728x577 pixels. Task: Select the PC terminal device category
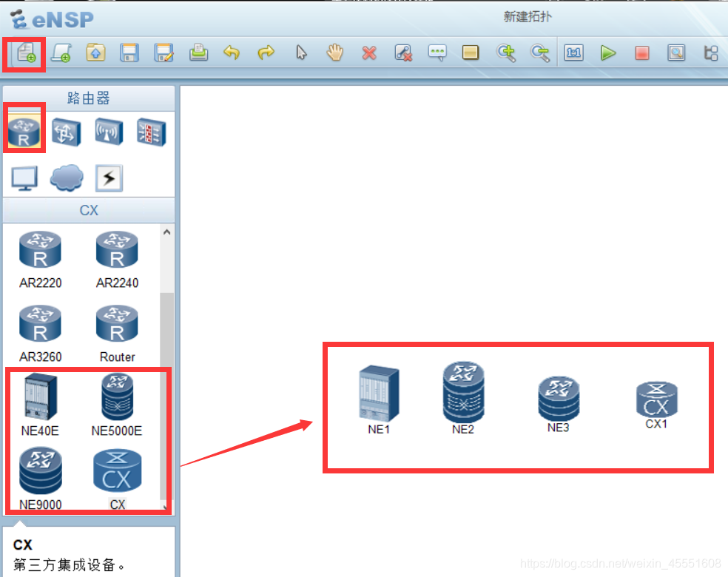(24, 178)
